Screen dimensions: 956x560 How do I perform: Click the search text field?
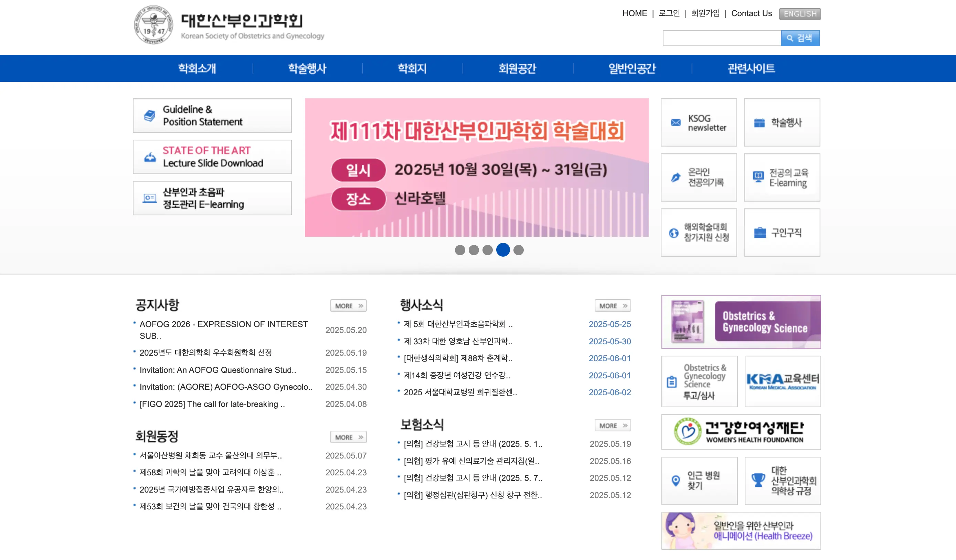[x=721, y=38]
